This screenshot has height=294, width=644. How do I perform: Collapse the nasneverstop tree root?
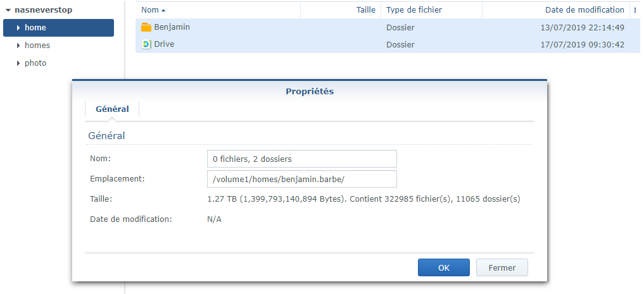8,10
